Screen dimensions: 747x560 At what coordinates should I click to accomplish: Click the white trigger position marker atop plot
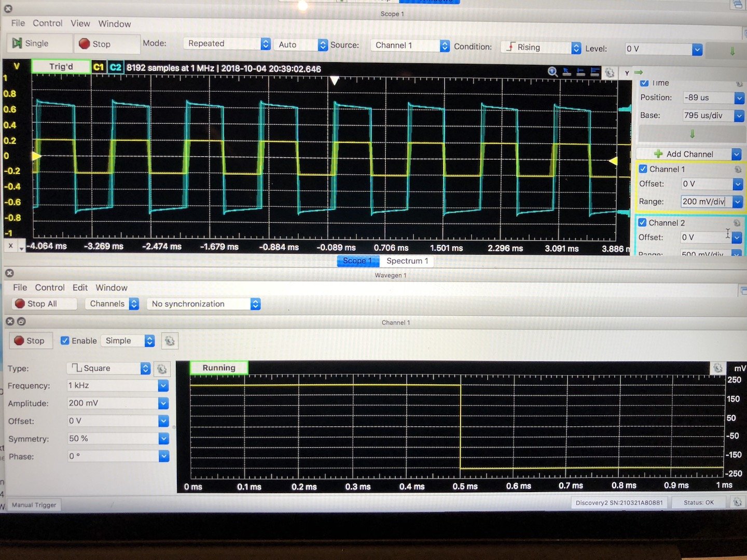335,81
